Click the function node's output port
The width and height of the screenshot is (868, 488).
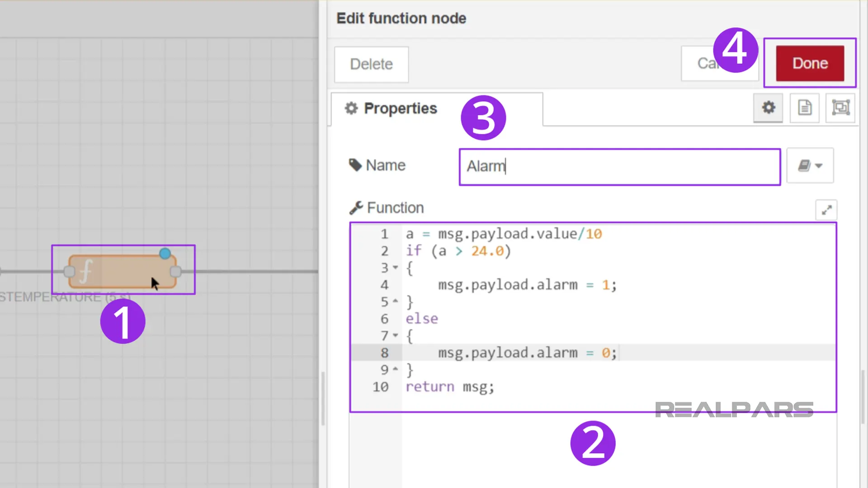pyautogui.click(x=176, y=272)
